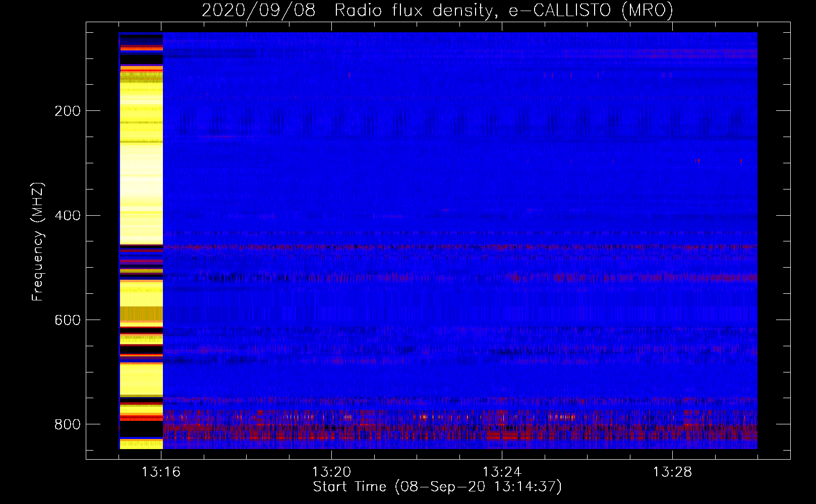Click the 13:20 time tick label
Screen dimensions: 816x504
331,472
